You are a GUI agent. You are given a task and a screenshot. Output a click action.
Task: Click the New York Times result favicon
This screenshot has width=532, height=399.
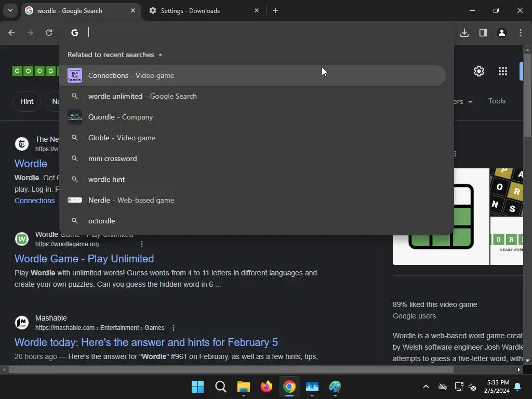22,144
